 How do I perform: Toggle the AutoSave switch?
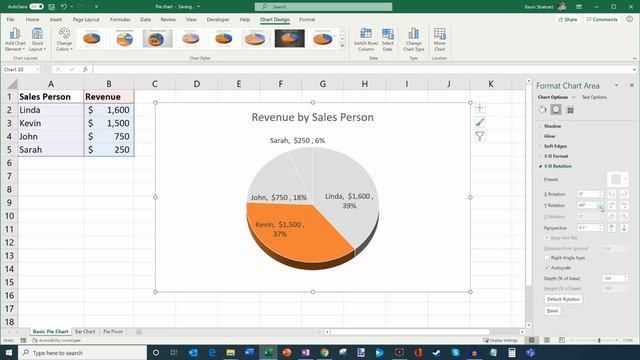(x=36, y=7)
